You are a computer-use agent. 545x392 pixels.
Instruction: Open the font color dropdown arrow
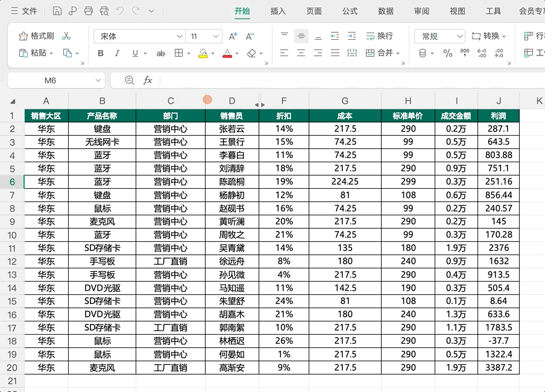click(237, 54)
